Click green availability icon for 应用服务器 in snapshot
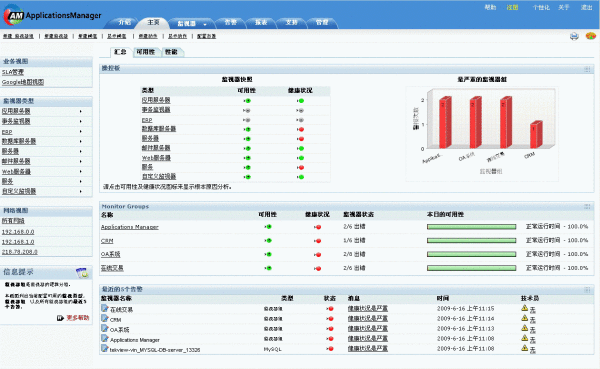 coord(247,101)
